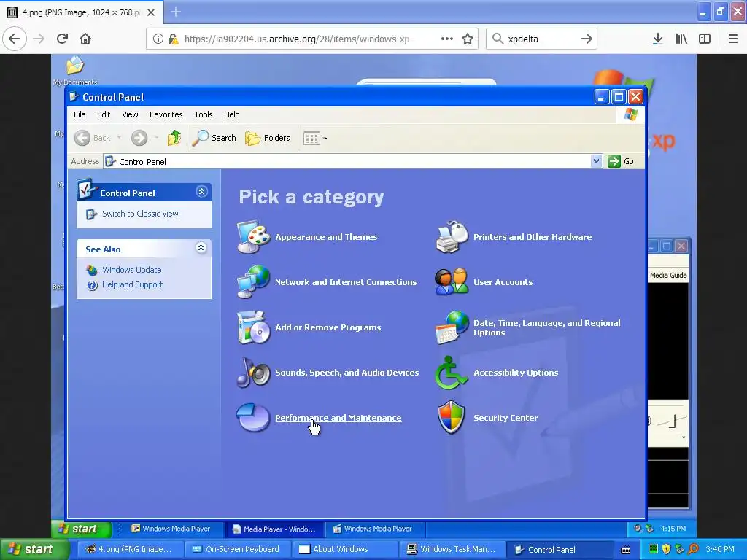Viewport: 747px width, 560px height.
Task: Click the Forward arrow in Control Panel
Action: click(139, 138)
